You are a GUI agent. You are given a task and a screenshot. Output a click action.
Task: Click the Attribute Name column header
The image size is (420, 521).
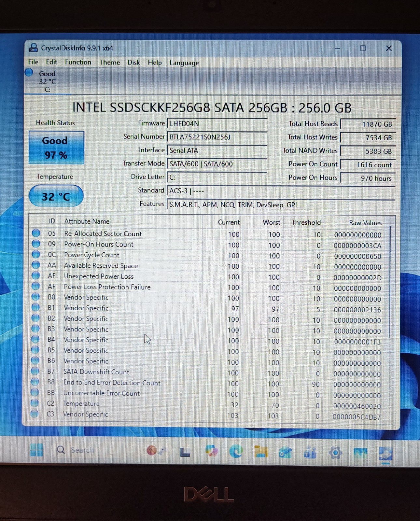pyautogui.click(x=87, y=221)
